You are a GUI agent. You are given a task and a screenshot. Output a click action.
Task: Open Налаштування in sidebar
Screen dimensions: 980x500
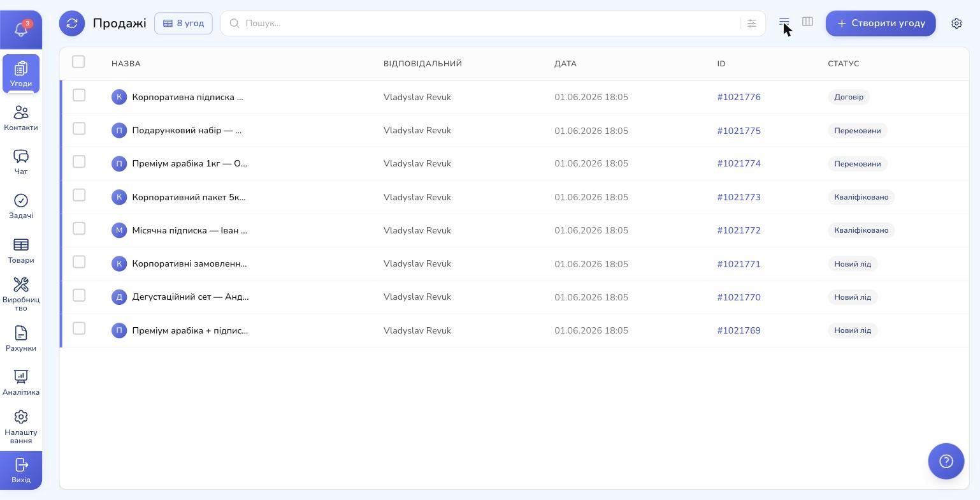pyautogui.click(x=21, y=427)
